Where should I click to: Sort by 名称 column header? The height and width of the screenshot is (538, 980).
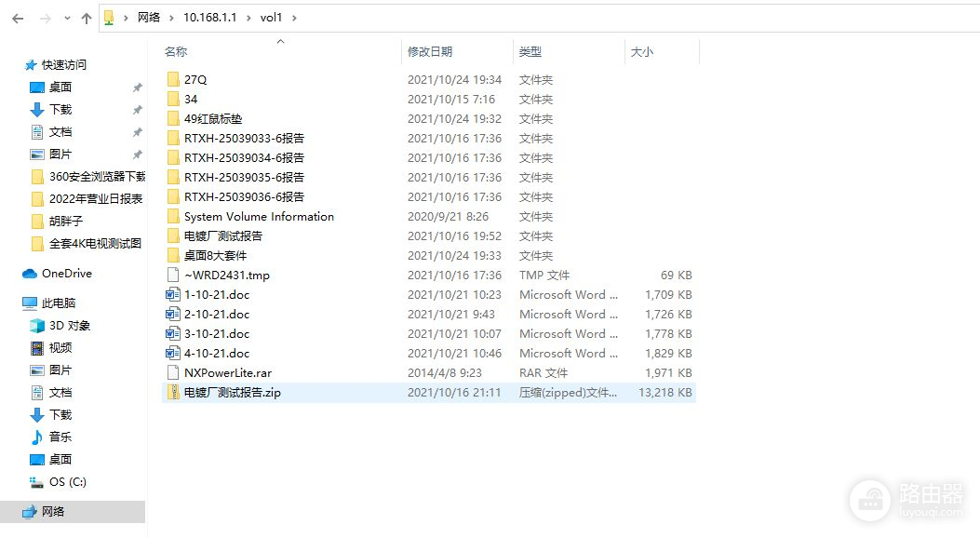[176, 52]
